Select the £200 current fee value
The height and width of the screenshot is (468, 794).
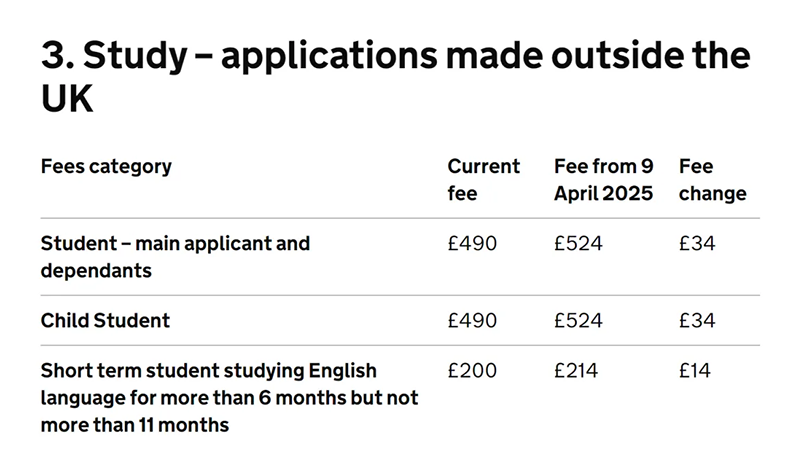pos(472,371)
